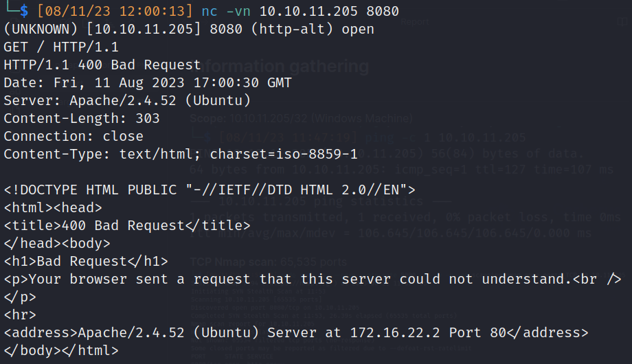
Task: Click the Date response header line
Action: (x=148, y=83)
